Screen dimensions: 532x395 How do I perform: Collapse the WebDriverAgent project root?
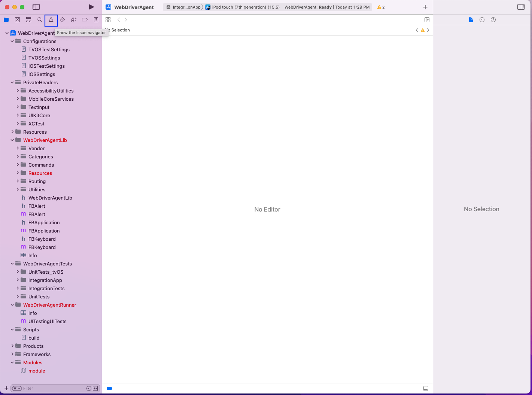pos(7,33)
